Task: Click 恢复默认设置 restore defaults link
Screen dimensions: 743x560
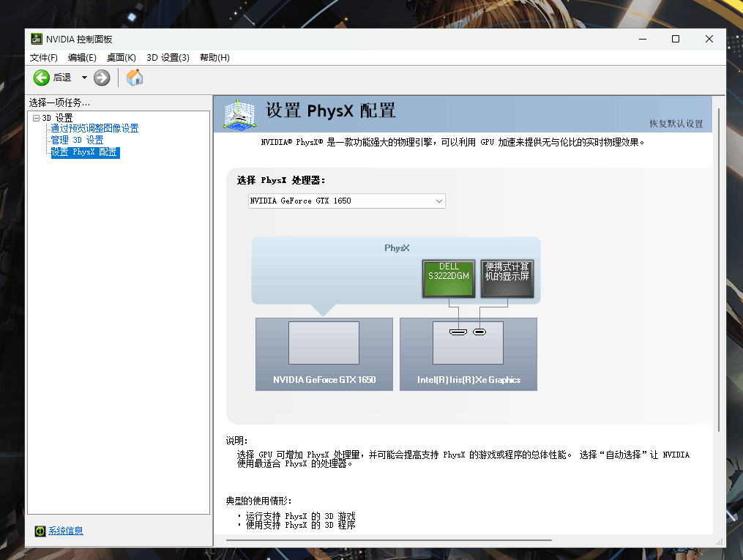Action: 676,124
